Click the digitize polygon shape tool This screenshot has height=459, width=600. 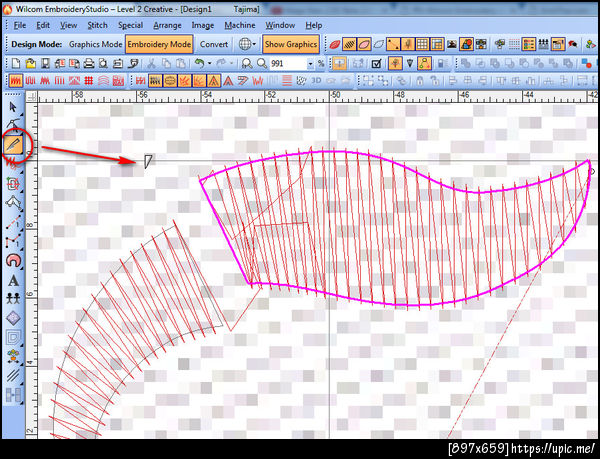(13, 202)
